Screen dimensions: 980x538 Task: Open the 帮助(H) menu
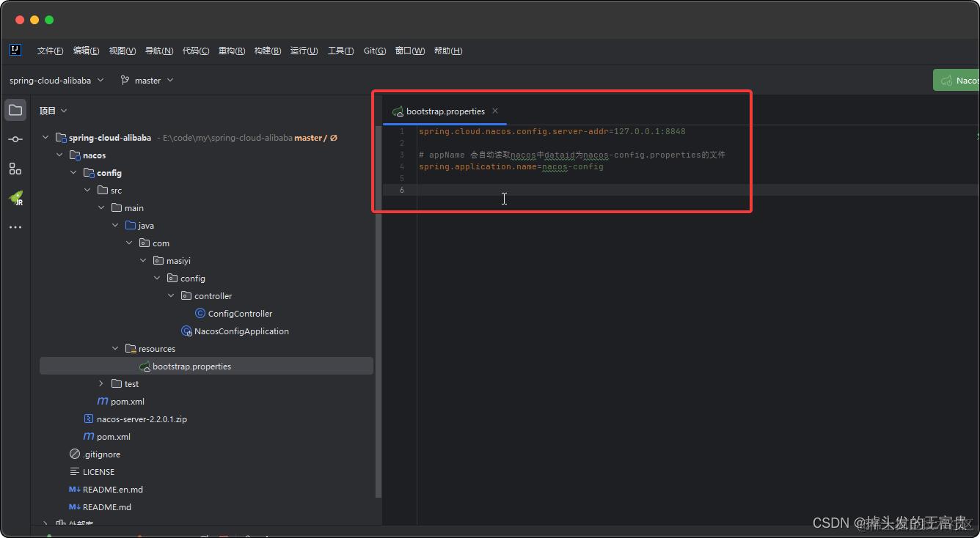coord(448,51)
